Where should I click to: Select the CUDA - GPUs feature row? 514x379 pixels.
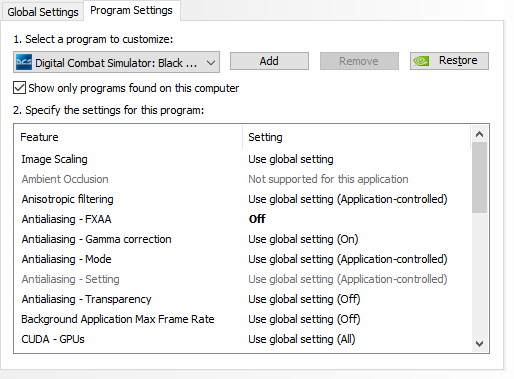[242, 339]
